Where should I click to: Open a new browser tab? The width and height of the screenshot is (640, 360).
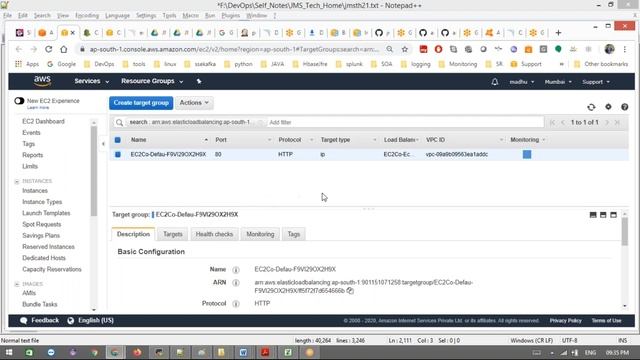[558, 33]
